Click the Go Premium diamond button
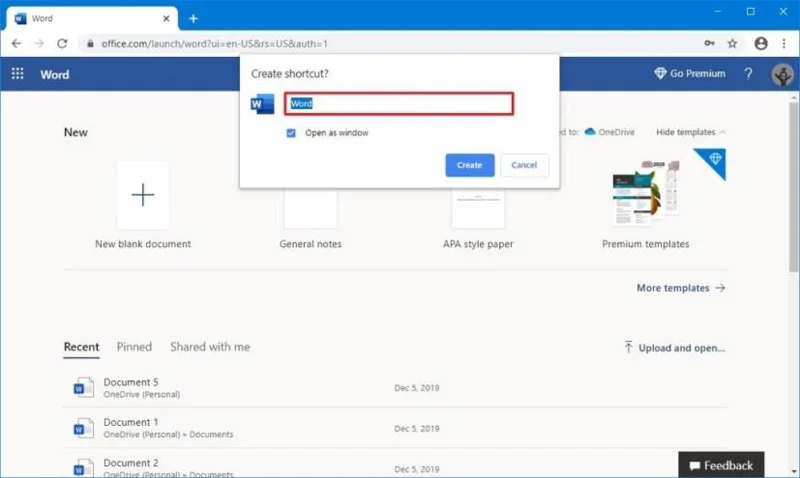 pyautogui.click(x=690, y=73)
